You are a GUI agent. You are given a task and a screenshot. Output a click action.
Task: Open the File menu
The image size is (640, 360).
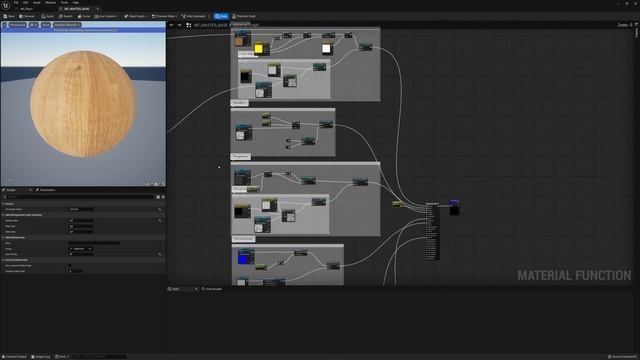(16, 2)
